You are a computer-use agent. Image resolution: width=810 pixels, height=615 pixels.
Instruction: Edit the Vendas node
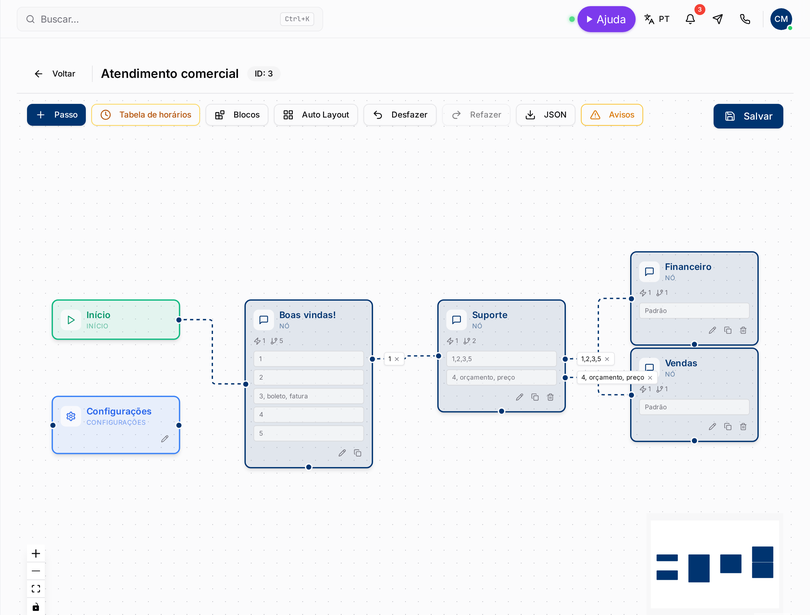pos(712,427)
